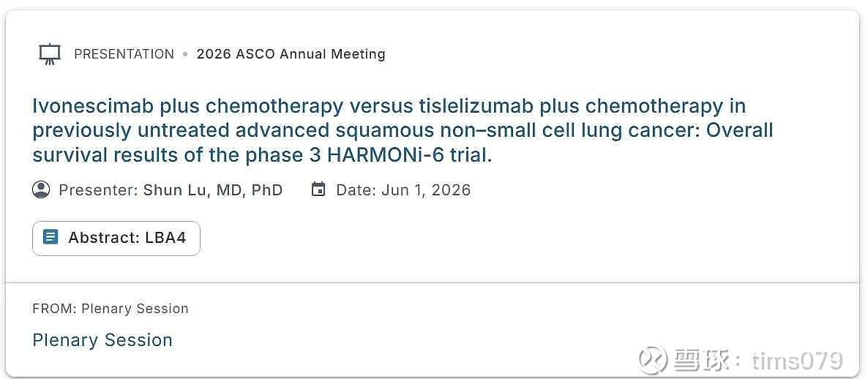Click the 'Presenter:' label text
Screen dimensions: 868x387
98,190
